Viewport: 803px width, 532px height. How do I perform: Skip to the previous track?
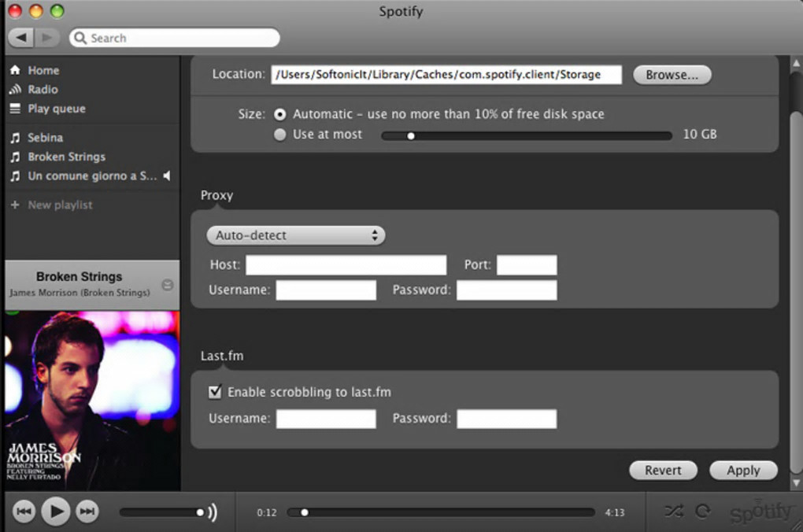24,511
